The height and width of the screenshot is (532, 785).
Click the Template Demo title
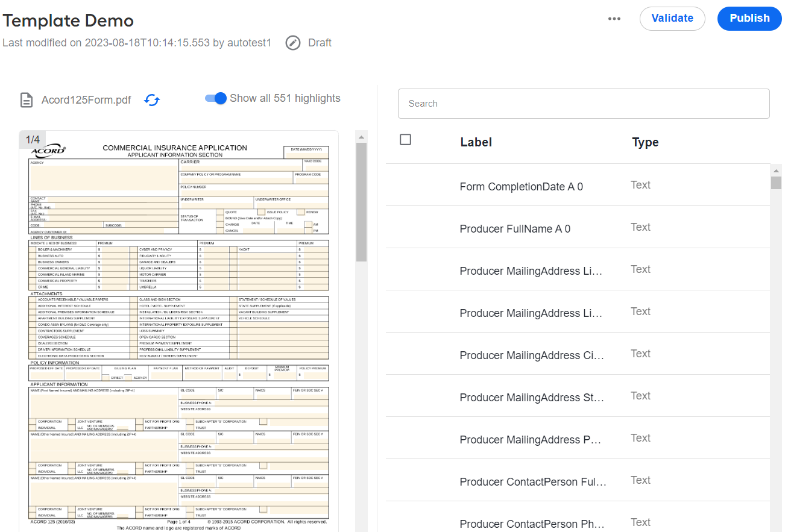pos(68,20)
